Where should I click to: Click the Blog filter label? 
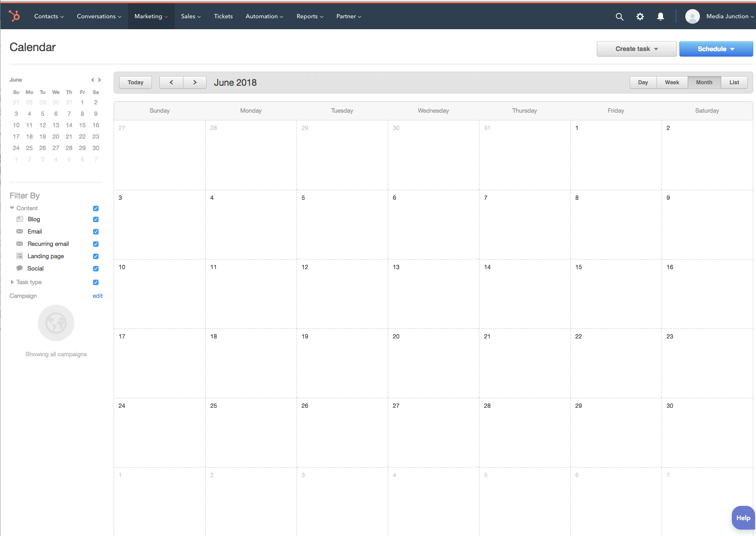(x=34, y=219)
